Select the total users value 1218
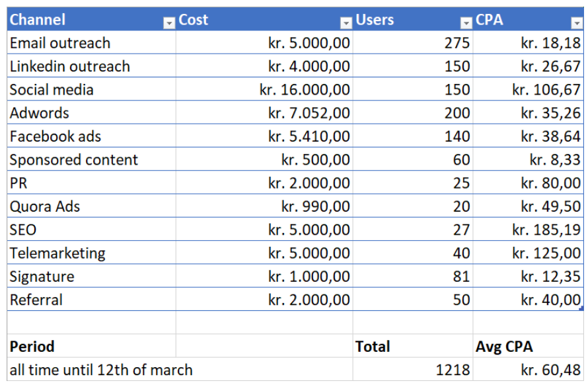The image size is (588, 383). pyautogui.click(x=453, y=370)
